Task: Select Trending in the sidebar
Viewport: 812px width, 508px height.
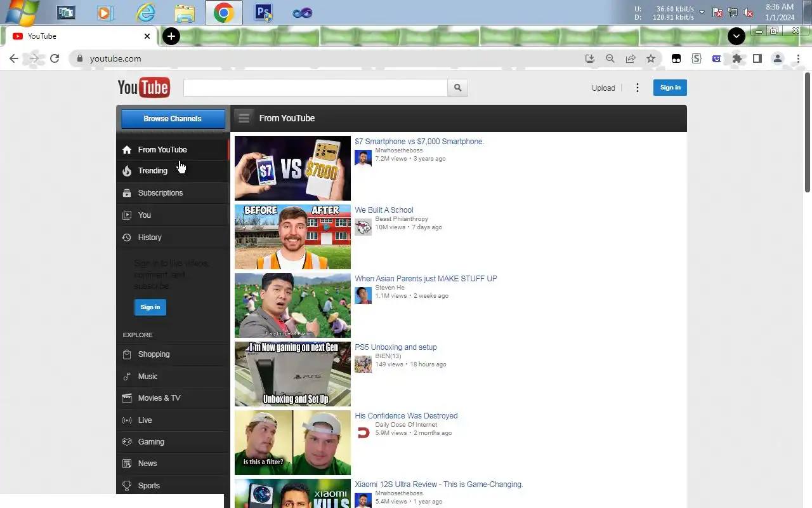Action: (x=173, y=171)
